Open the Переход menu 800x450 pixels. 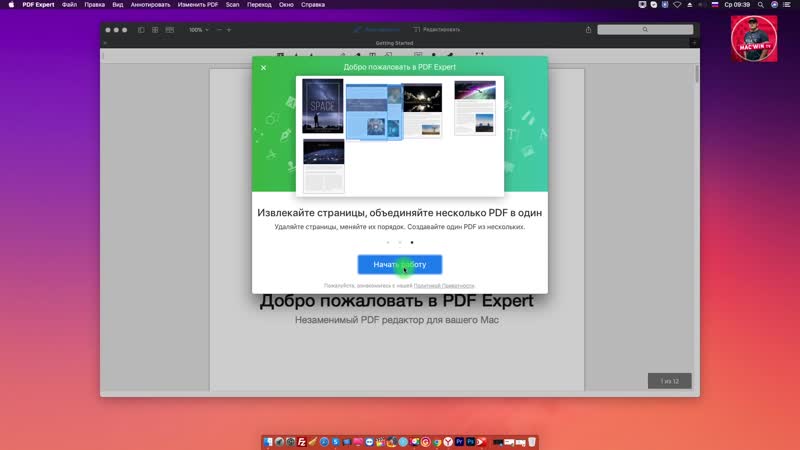pos(259,5)
